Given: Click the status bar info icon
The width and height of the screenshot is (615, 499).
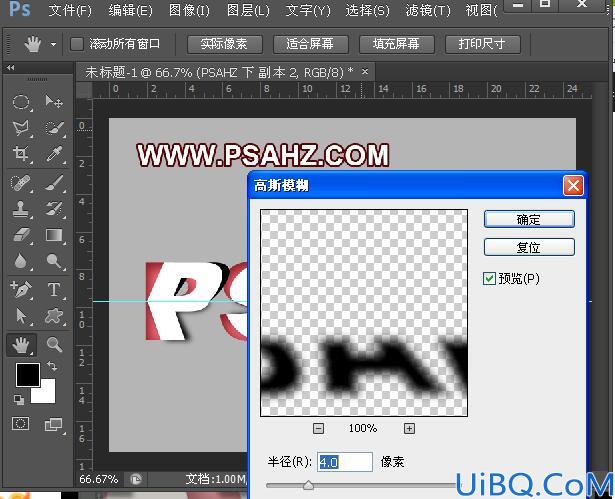Looking at the screenshot, I should tap(136, 479).
